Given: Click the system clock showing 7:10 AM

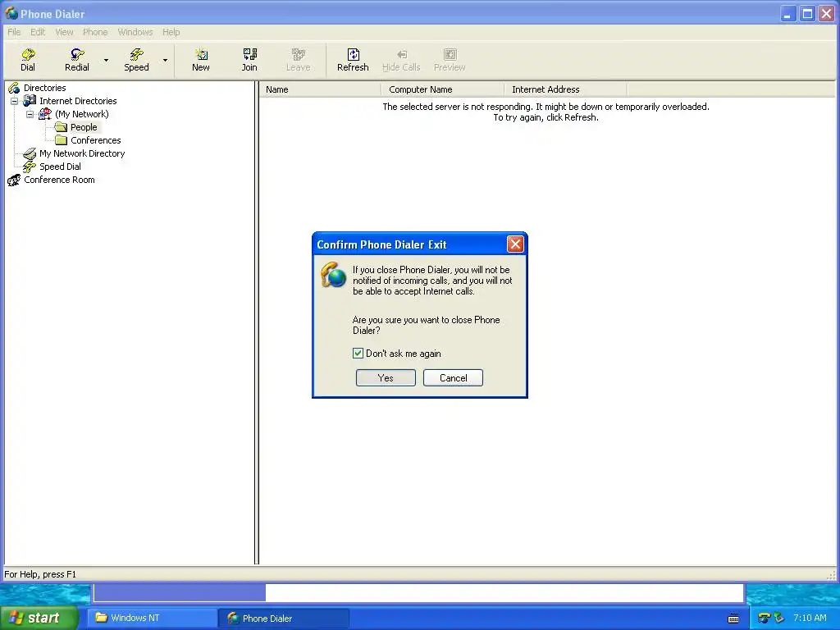Looking at the screenshot, I should 810,618.
